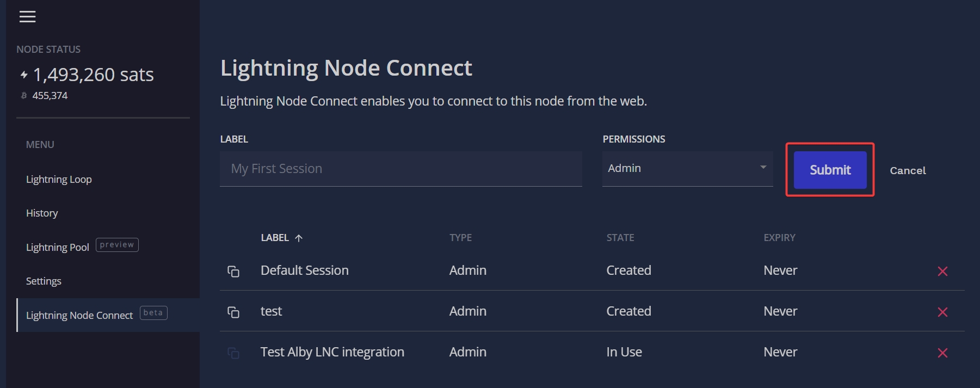Image resolution: width=980 pixels, height=388 pixels.
Task: Cancel the new session form
Action: pos(907,170)
